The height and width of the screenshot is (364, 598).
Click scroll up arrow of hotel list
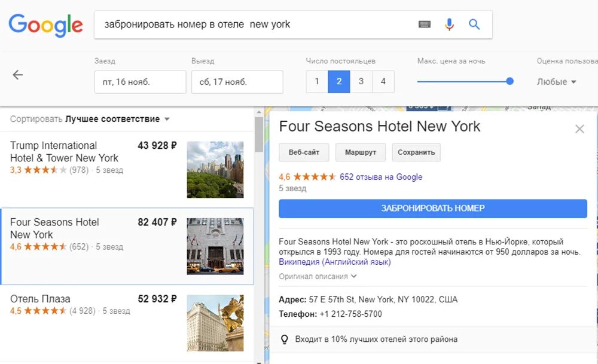pos(259,112)
